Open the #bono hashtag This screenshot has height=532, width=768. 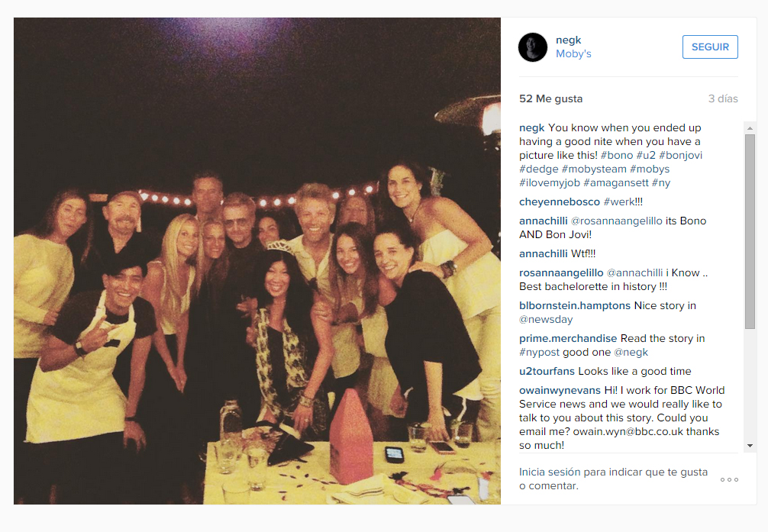point(617,155)
